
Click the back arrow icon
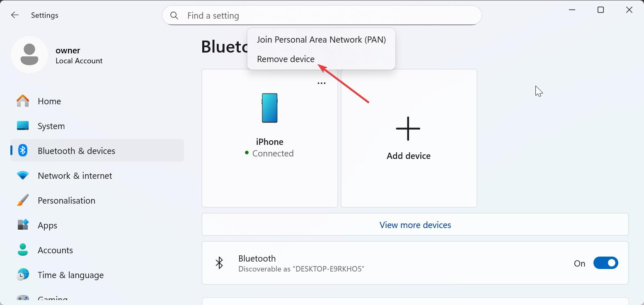(15, 15)
